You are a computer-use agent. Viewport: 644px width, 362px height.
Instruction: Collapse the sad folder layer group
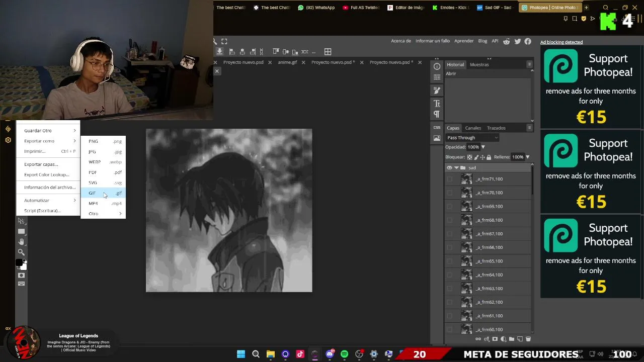pyautogui.click(x=456, y=168)
